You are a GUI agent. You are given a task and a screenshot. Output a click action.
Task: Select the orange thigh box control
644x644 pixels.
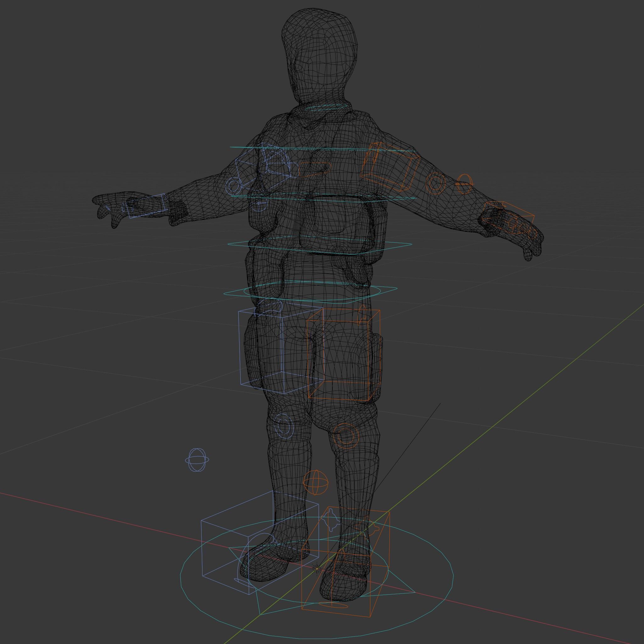[343, 355]
